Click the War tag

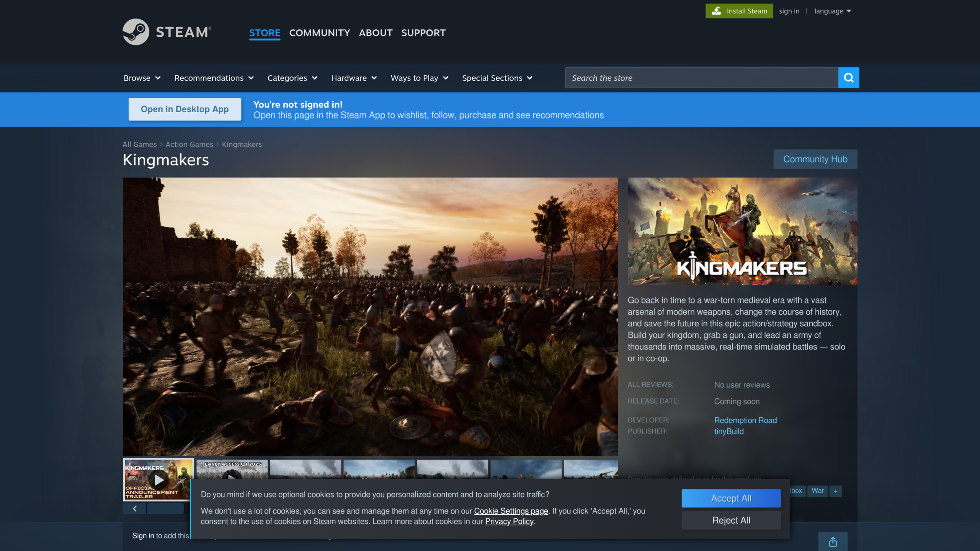[x=818, y=491]
